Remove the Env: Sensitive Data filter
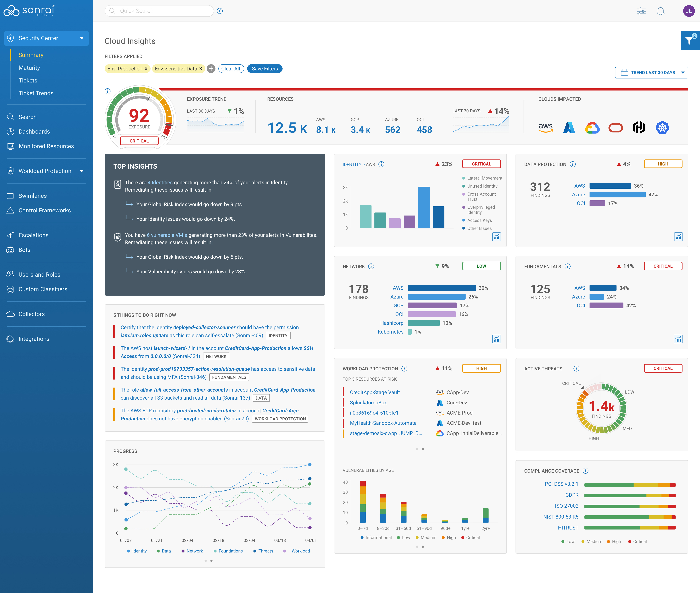Viewport: 700px width, 593px height. point(201,69)
